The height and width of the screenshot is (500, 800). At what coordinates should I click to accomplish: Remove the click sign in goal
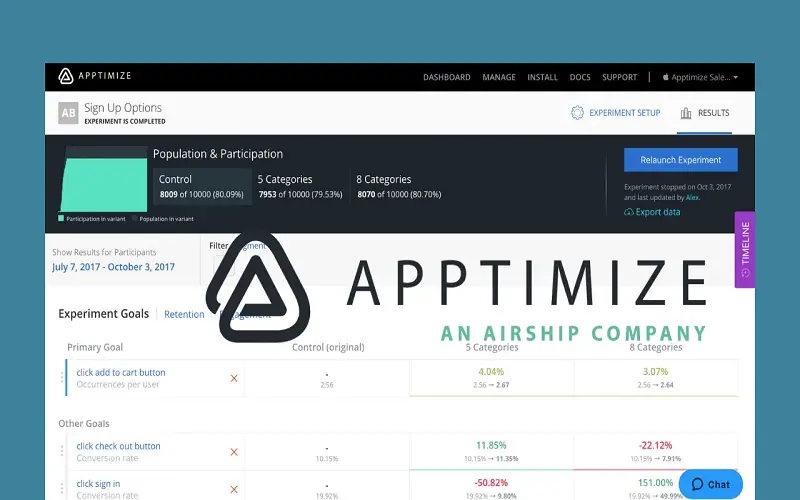click(234, 489)
